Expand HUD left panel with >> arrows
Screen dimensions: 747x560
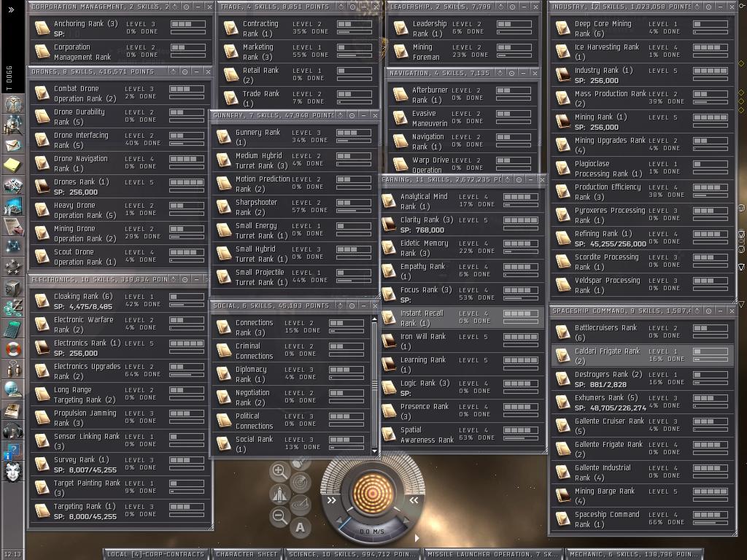click(332, 500)
